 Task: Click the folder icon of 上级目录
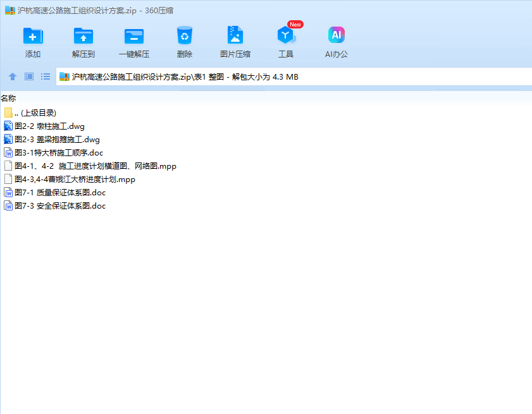[x=8, y=113]
